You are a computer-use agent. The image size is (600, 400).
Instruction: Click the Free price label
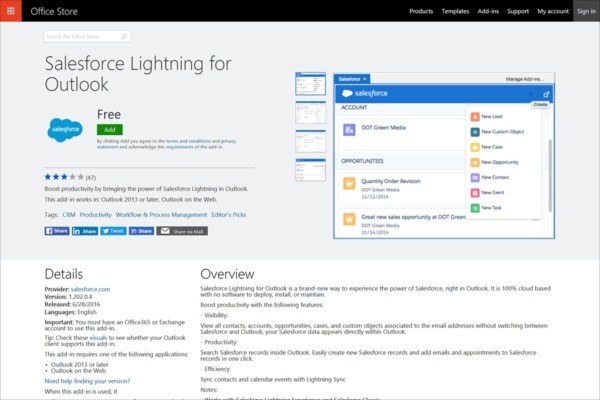(109, 114)
